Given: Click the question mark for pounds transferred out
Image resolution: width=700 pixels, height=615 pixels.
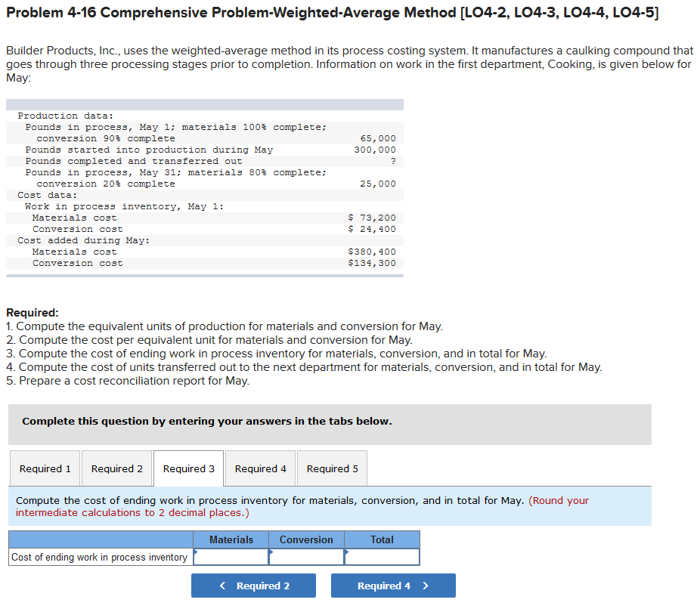Looking at the screenshot, I should (x=393, y=161).
